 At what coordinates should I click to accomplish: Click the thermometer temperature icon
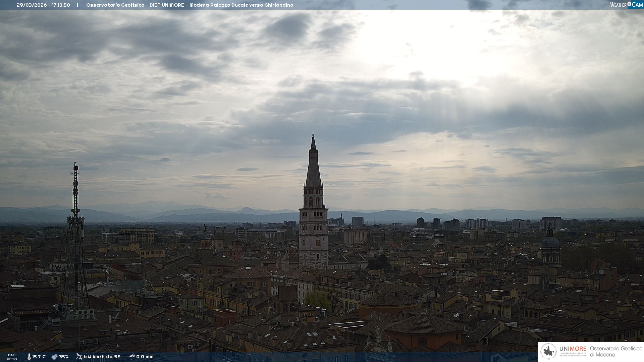tap(29, 357)
